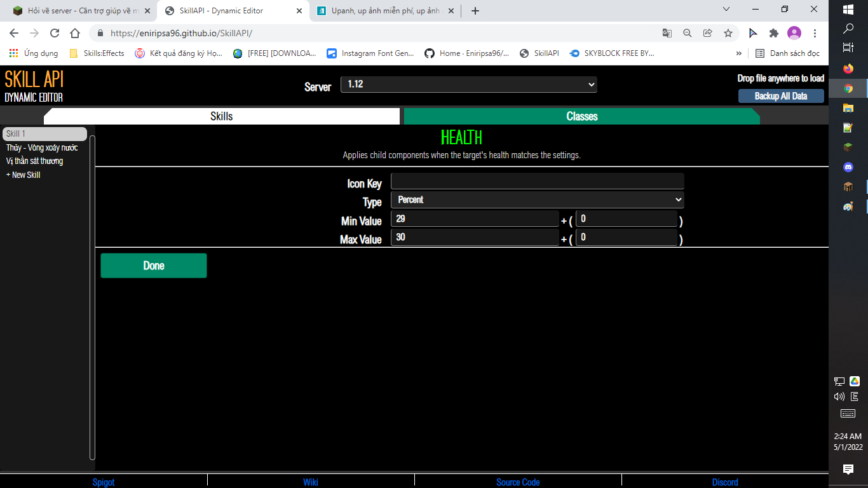Open the Discord link in the footer
This screenshot has width=868, height=488.
click(725, 482)
